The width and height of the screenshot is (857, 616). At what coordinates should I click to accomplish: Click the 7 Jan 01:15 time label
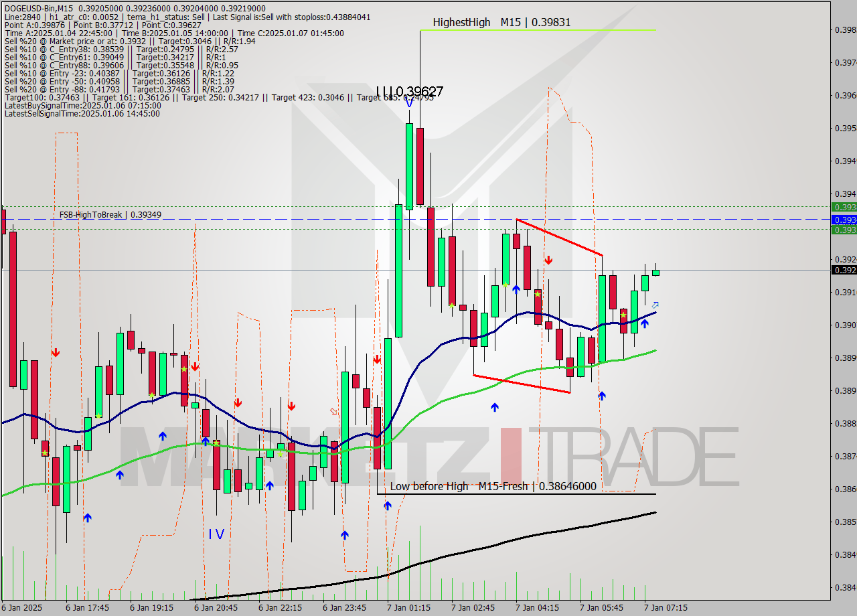pyautogui.click(x=409, y=607)
